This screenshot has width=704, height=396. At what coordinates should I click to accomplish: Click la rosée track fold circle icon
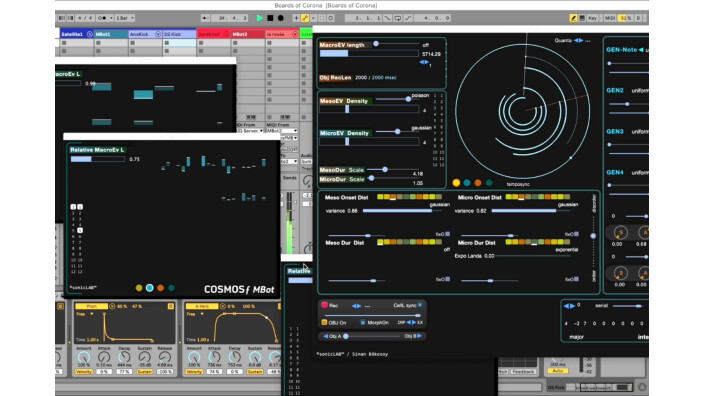tap(295, 34)
